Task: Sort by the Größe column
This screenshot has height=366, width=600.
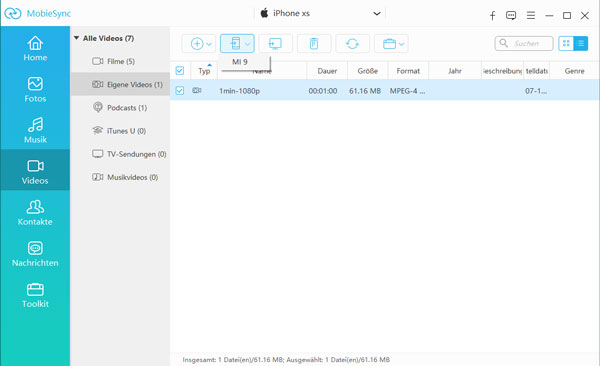Action: pyautogui.click(x=367, y=71)
